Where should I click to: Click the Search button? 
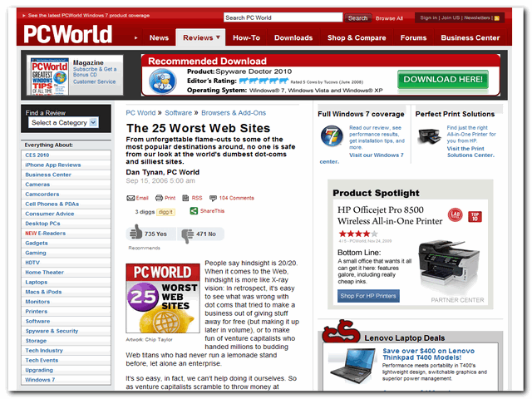tap(357, 18)
